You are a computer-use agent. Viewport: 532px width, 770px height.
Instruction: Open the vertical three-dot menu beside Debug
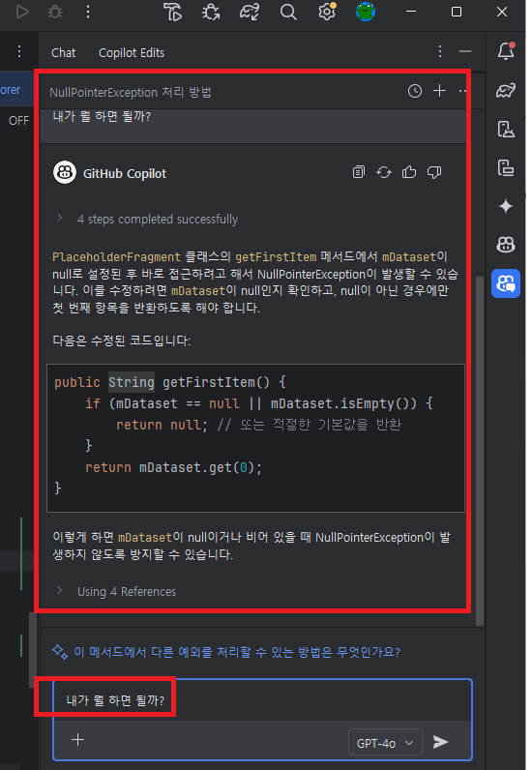click(88, 12)
